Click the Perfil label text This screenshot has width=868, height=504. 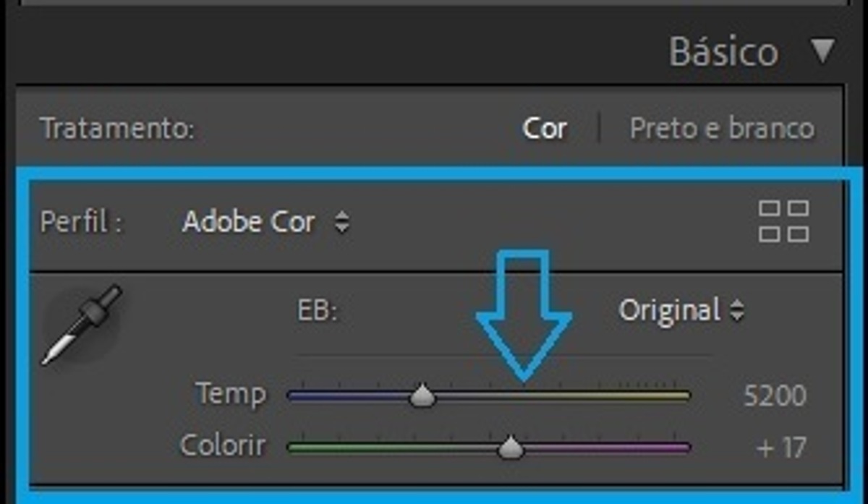[x=80, y=222]
